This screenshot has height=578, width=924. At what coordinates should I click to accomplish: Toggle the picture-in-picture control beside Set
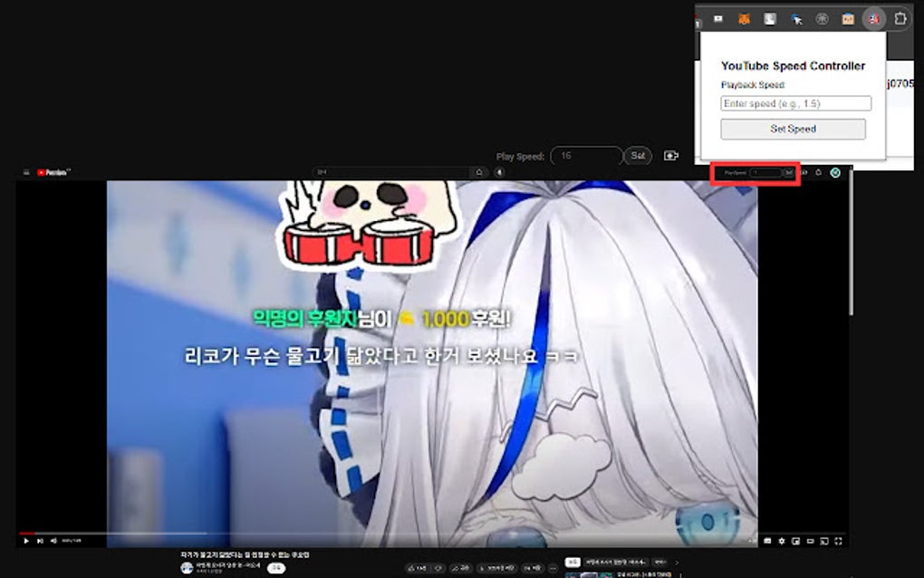[669, 156]
